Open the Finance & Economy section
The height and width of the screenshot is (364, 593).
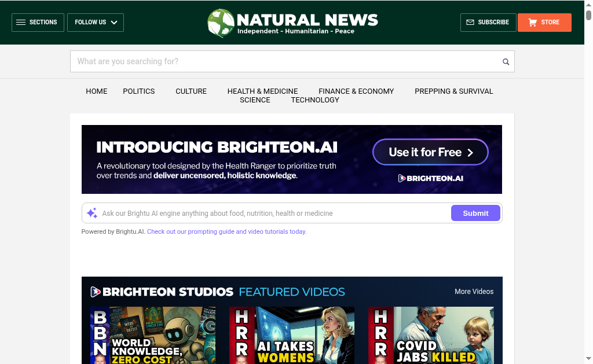coord(356,91)
